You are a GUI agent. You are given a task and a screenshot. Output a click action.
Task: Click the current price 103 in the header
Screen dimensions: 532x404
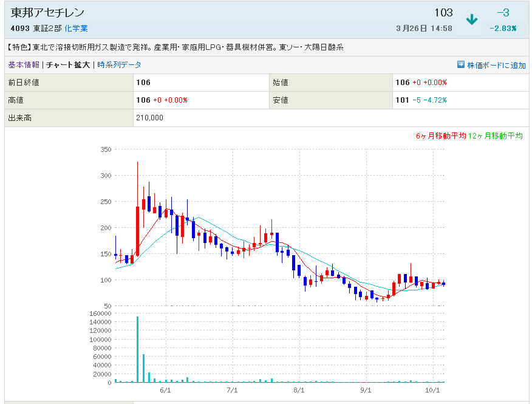tap(443, 13)
